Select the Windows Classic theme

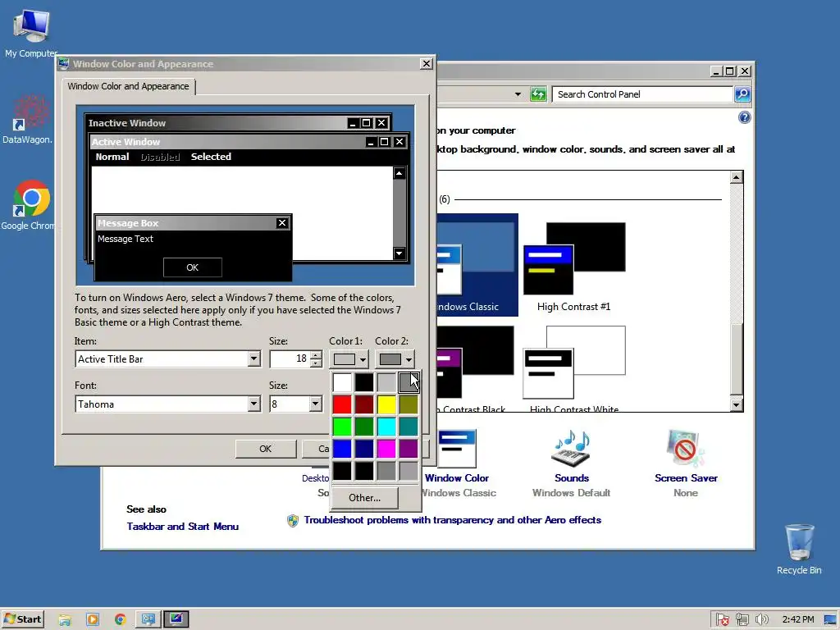tap(477, 265)
